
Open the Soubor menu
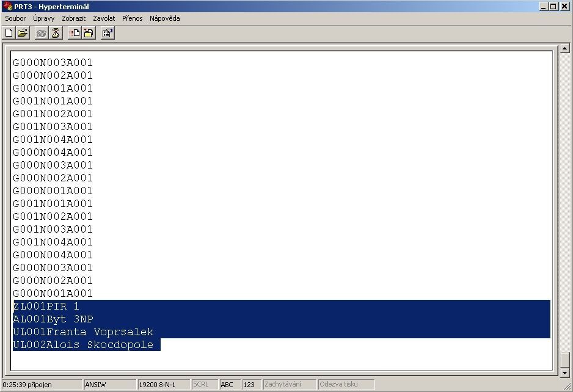point(15,18)
